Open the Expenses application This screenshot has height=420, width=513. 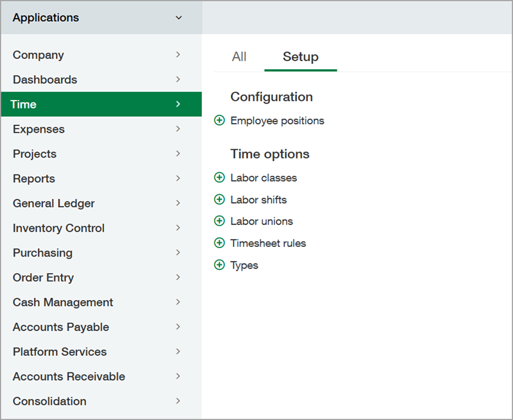point(38,129)
